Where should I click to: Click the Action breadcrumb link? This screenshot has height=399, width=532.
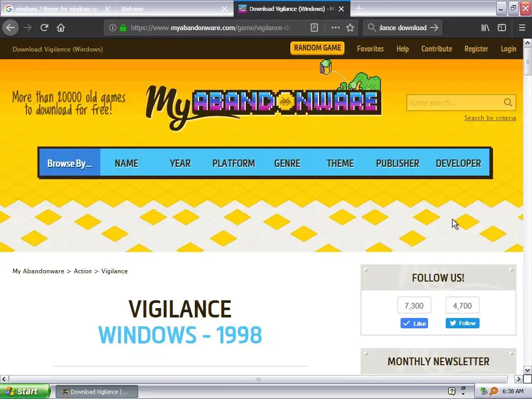coord(83,271)
